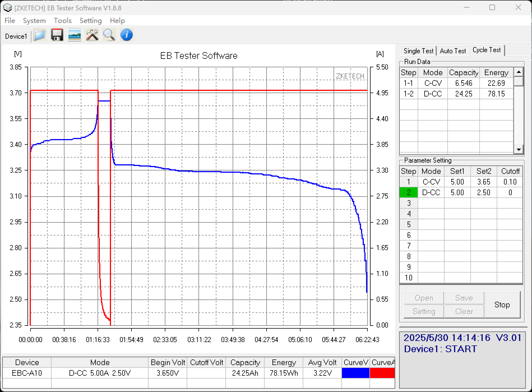Image resolution: width=532 pixels, height=392 pixels.
Task: Click the Capacity column header in Run Data
Action: 464,73
